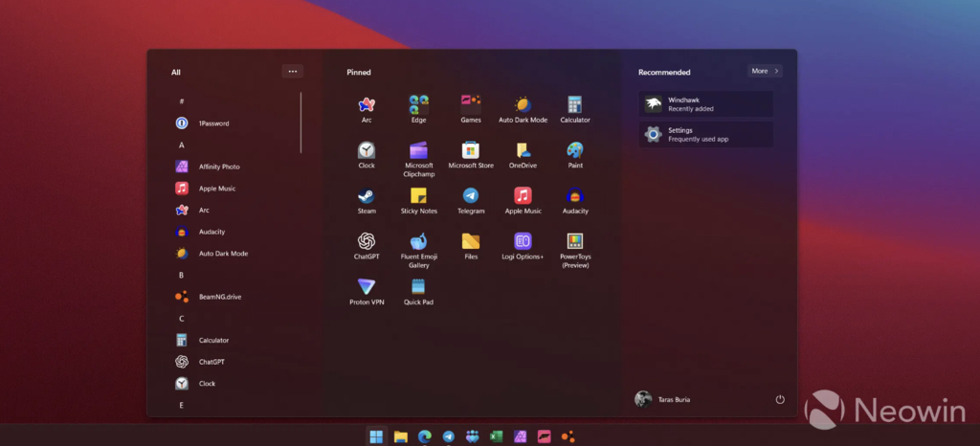Image resolution: width=980 pixels, height=446 pixels.
Task: Open the Games pinned folder
Action: click(x=471, y=109)
